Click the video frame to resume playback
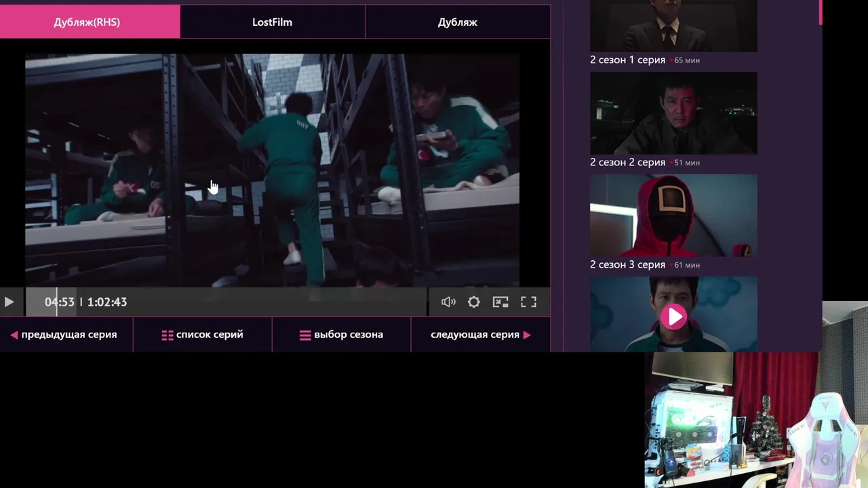 273,169
